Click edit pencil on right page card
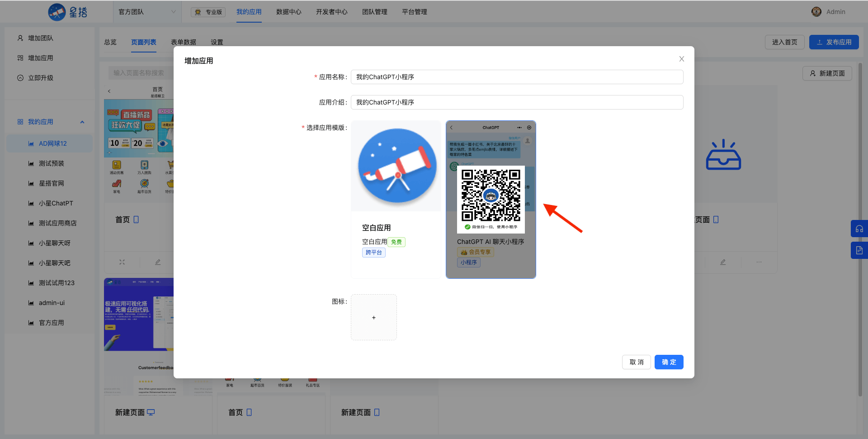868x439 pixels. (x=723, y=262)
